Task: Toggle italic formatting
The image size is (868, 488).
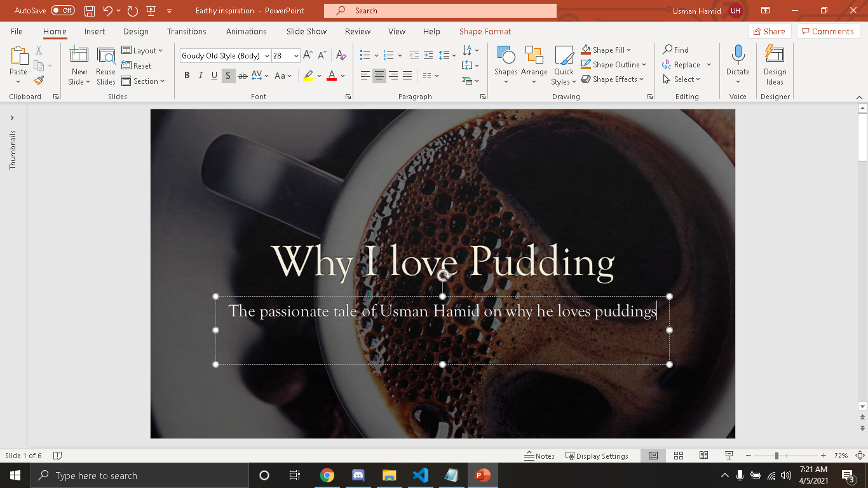Action: pyautogui.click(x=201, y=76)
